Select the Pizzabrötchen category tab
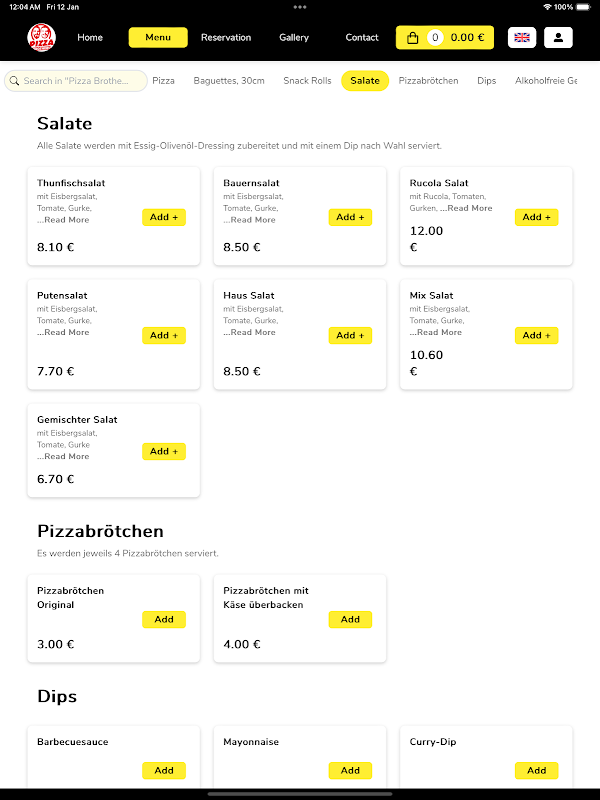The image size is (600, 800). pos(428,81)
